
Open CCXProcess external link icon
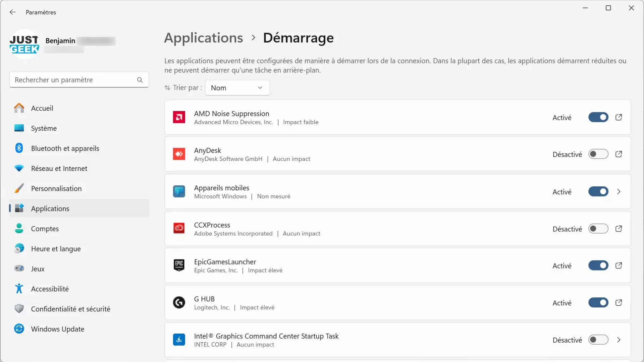tap(619, 229)
